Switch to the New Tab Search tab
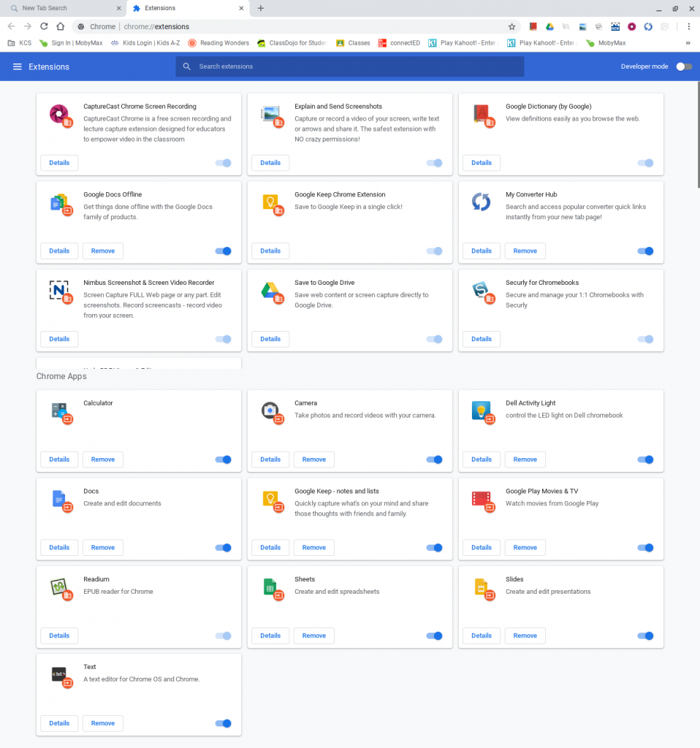700x748 pixels. click(63, 8)
